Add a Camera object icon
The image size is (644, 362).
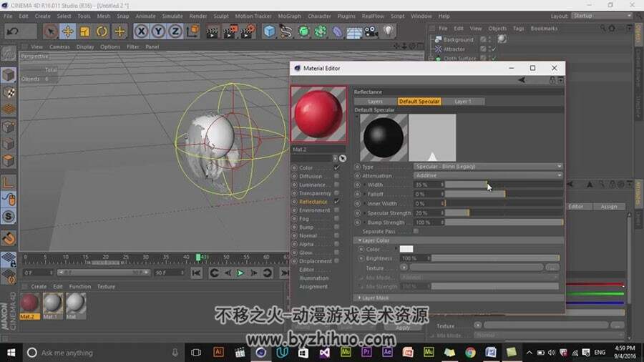pos(371,31)
